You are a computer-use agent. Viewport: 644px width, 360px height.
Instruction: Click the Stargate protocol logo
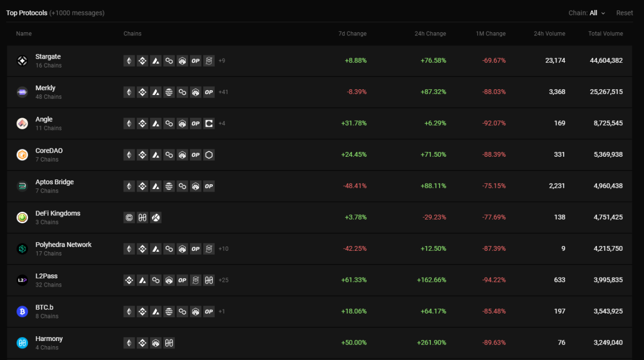(22, 61)
